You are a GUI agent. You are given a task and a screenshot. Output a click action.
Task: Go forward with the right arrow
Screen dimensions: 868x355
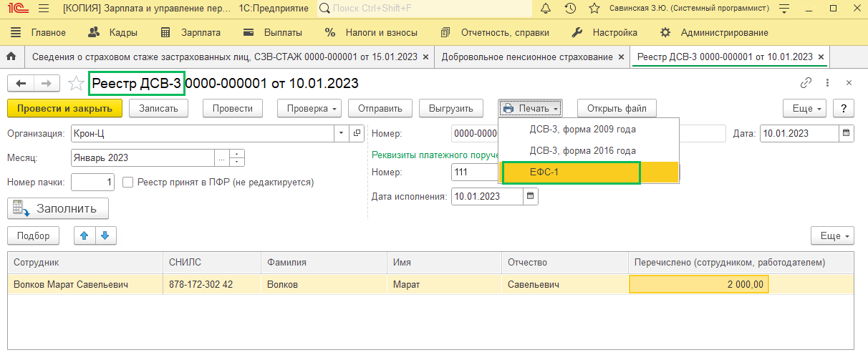pyautogui.click(x=47, y=84)
